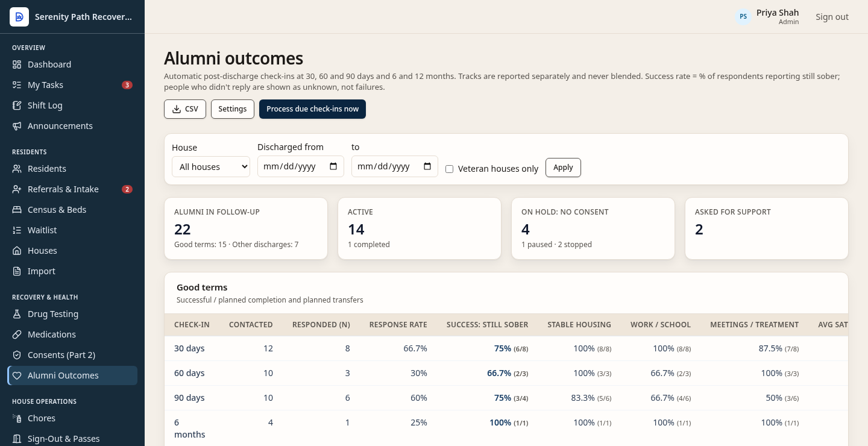Click the Alumni Outcomes heart icon

point(17,375)
